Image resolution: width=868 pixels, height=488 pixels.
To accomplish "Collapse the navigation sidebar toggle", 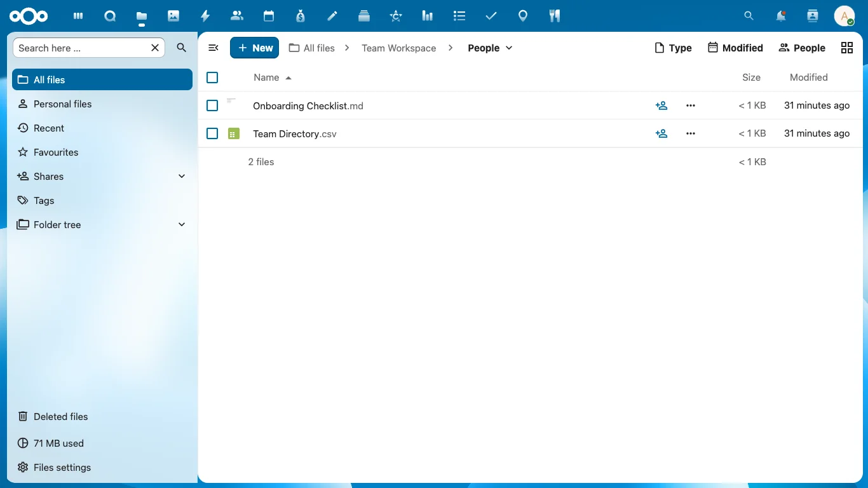I will (x=214, y=48).
